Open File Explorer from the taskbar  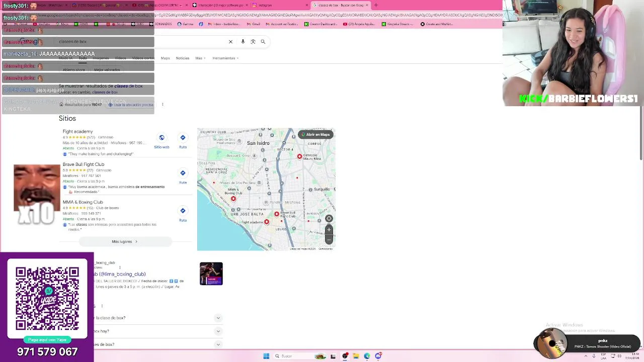(x=356, y=356)
